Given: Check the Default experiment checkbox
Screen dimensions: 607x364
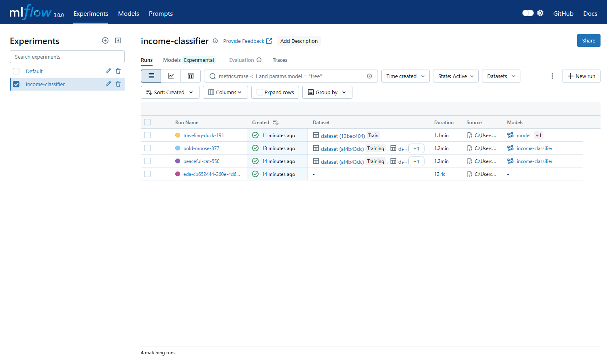Looking at the screenshot, I should (16, 71).
